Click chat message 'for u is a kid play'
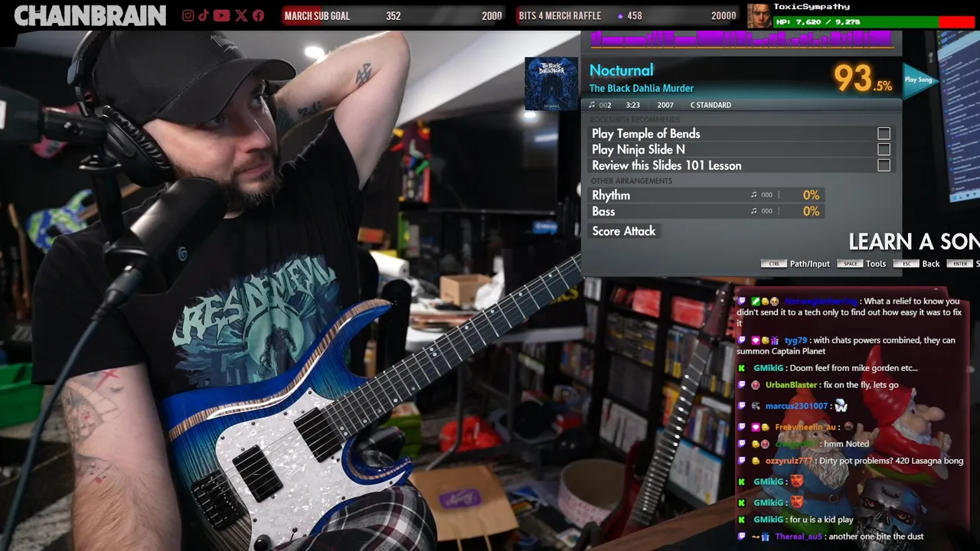Image resolution: width=980 pixels, height=551 pixels. point(822,520)
